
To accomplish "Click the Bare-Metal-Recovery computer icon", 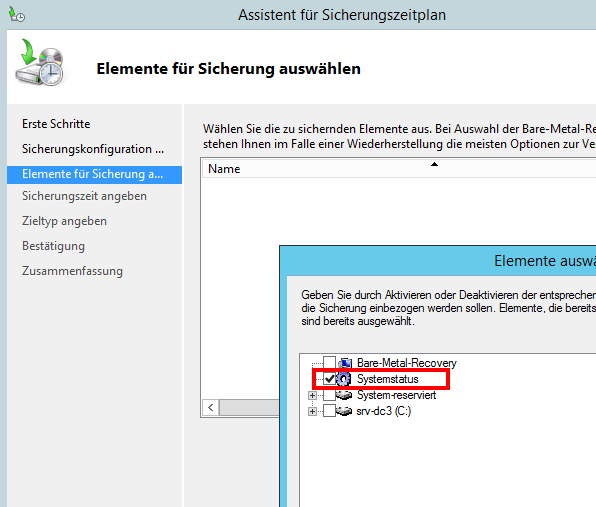I will tap(345, 363).
